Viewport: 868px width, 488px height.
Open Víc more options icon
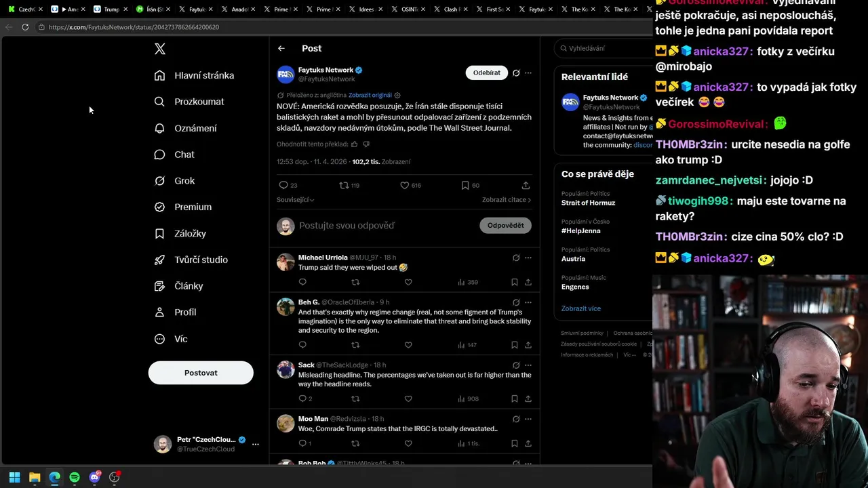pos(159,339)
